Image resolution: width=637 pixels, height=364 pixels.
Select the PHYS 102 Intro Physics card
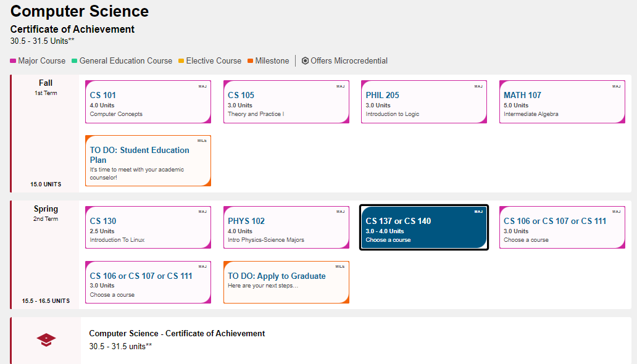click(286, 227)
